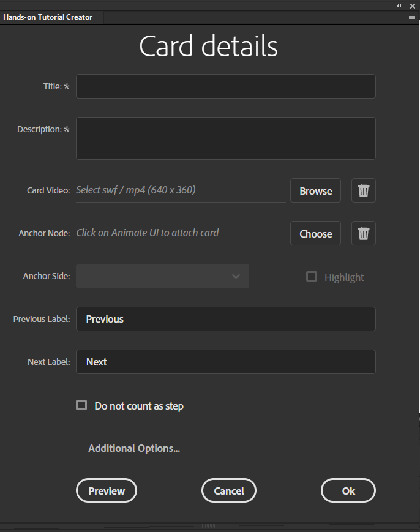Enable the Highlight checkbox
Screen dimensions: 420x532
click(x=312, y=277)
